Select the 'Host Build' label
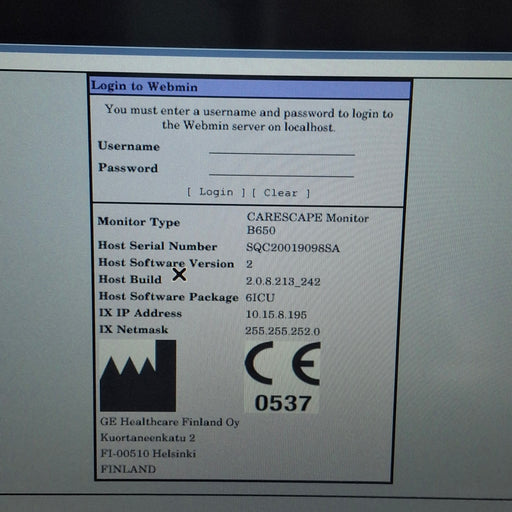The image size is (512, 512). 130,279
